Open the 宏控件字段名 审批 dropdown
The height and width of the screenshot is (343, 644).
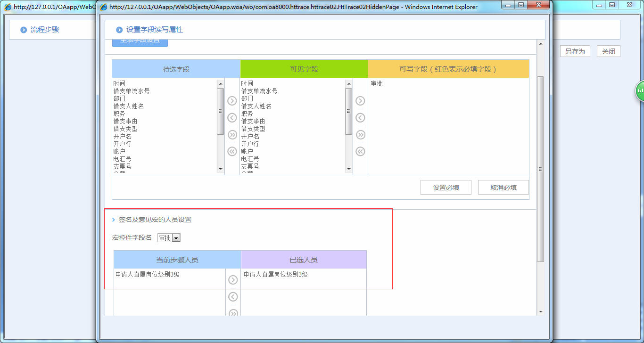tap(177, 237)
